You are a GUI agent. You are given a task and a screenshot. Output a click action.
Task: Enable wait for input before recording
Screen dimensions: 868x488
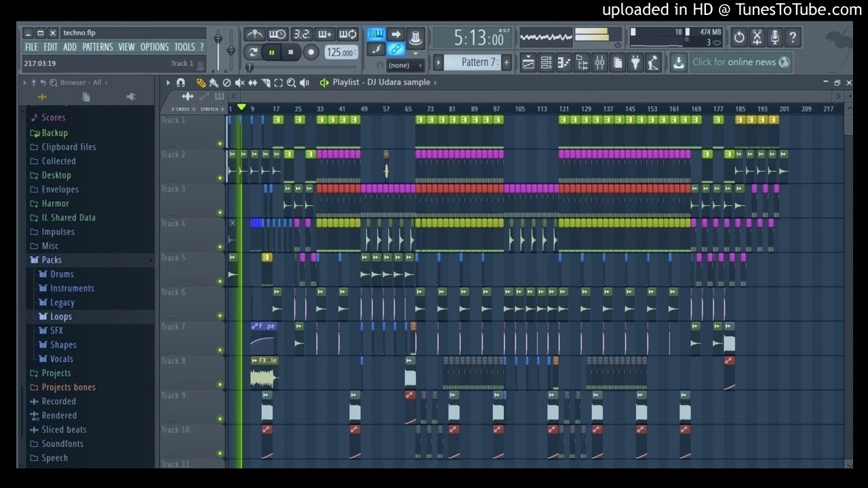(x=277, y=35)
